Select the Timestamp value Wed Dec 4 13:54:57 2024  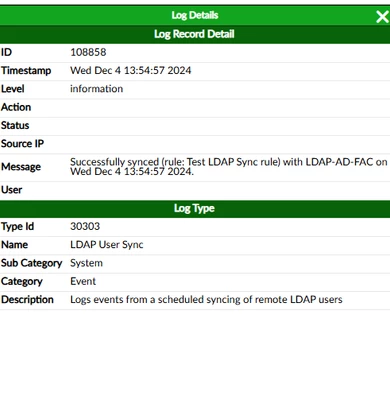(x=131, y=71)
